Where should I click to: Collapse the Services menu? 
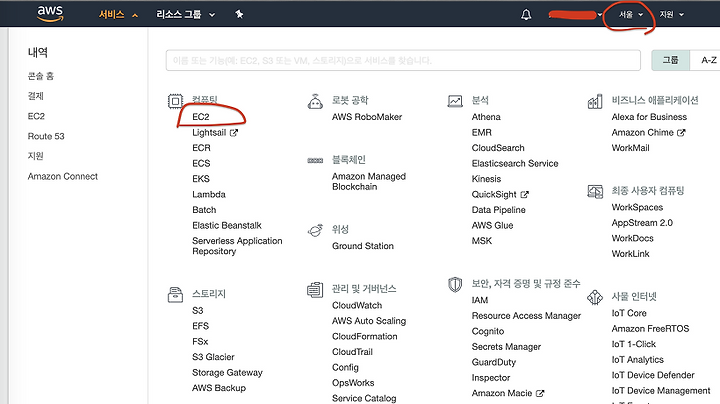[118, 15]
